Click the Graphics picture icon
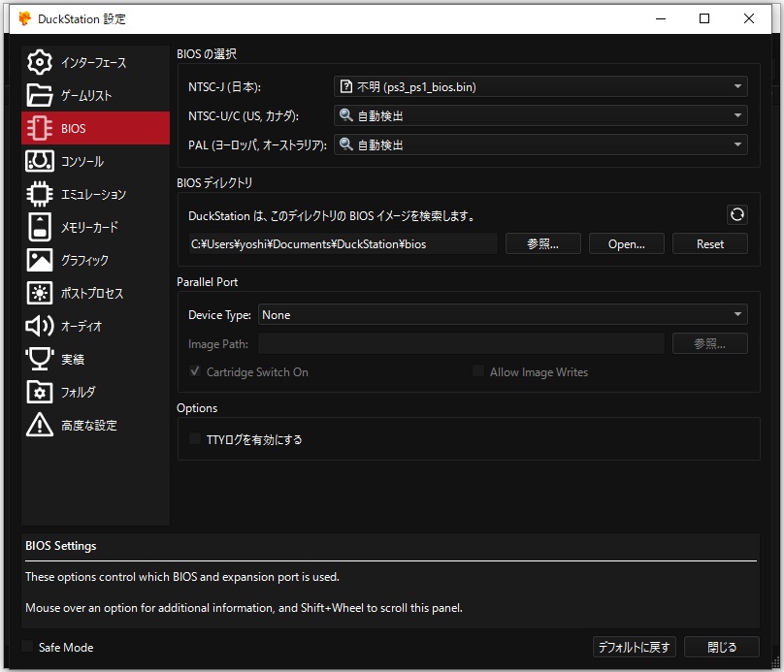 (40, 260)
